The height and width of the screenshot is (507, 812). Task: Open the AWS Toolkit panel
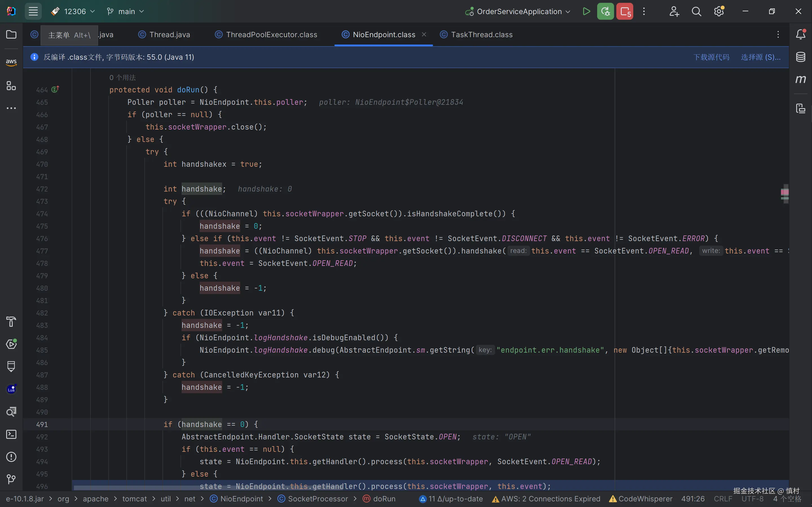11,62
